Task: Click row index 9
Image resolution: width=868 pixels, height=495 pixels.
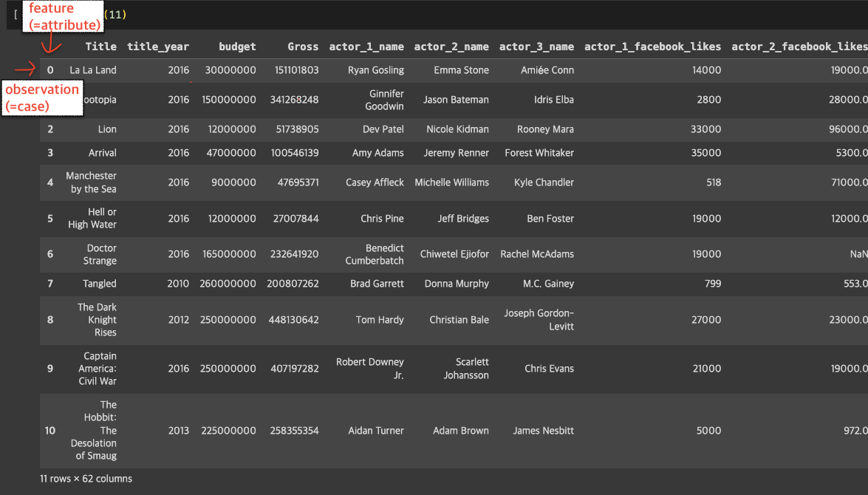Action: (50, 368)
